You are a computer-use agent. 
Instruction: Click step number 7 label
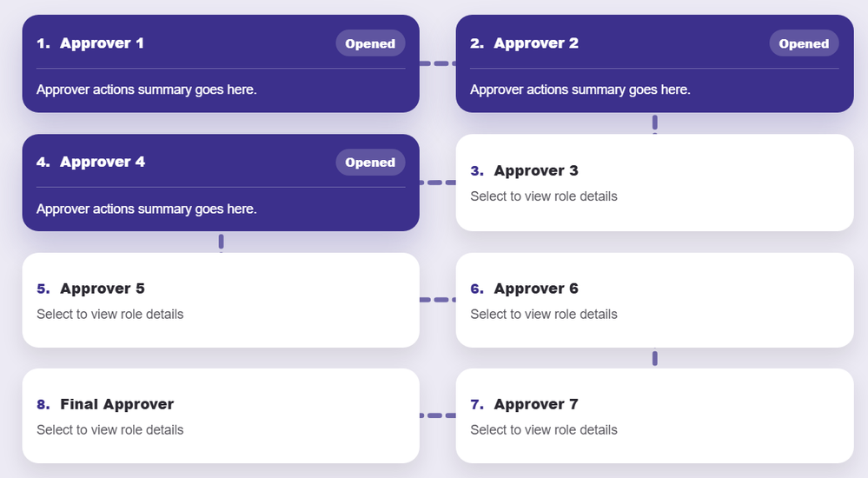click(x=476, y=404)
